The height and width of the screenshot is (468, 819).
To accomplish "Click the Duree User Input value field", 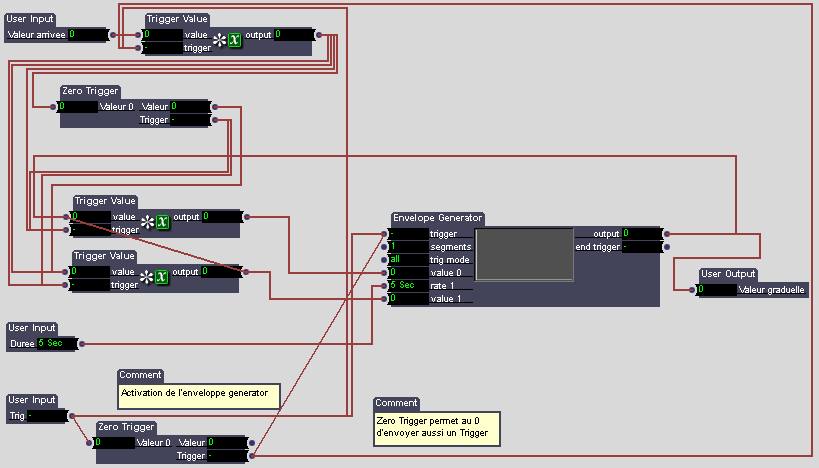I will tap(55, 343).
